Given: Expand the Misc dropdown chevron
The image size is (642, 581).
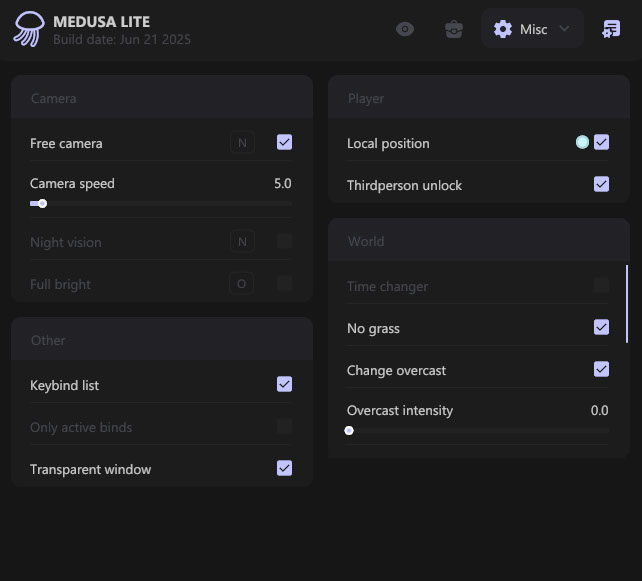Looking at the screenshot, I should [x=564, y=29].
